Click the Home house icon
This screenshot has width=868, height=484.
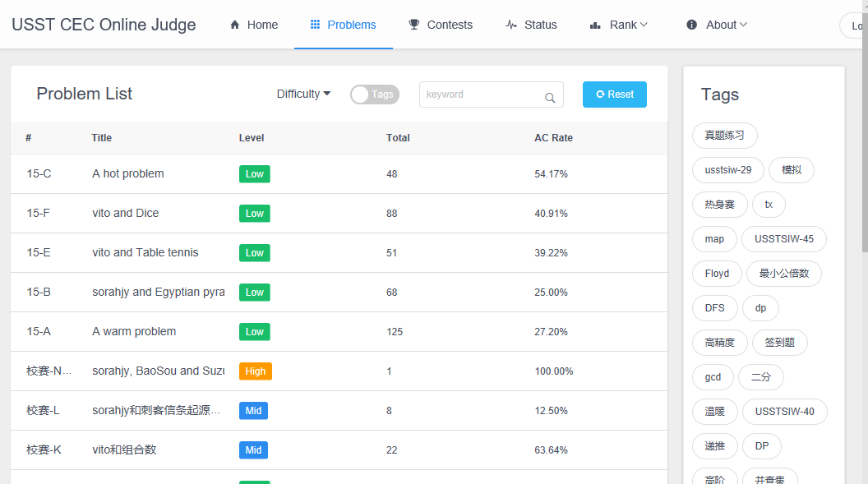(235, 25)
